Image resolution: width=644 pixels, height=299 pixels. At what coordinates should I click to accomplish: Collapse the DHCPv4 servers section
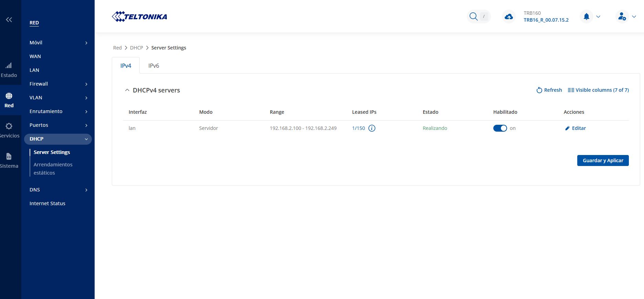click(x=127, y=90)
